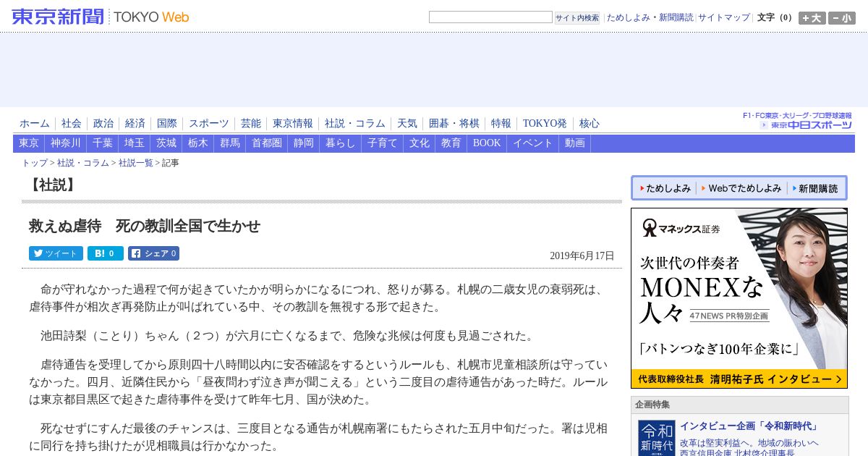Open the マネックス証券 advertisement banner

[739, 298]
